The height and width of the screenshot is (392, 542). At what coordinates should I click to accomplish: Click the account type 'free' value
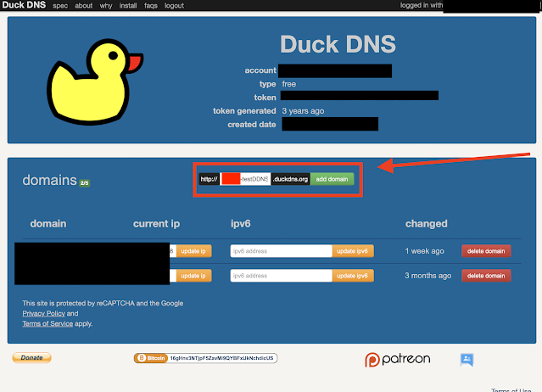pos(289,84)
